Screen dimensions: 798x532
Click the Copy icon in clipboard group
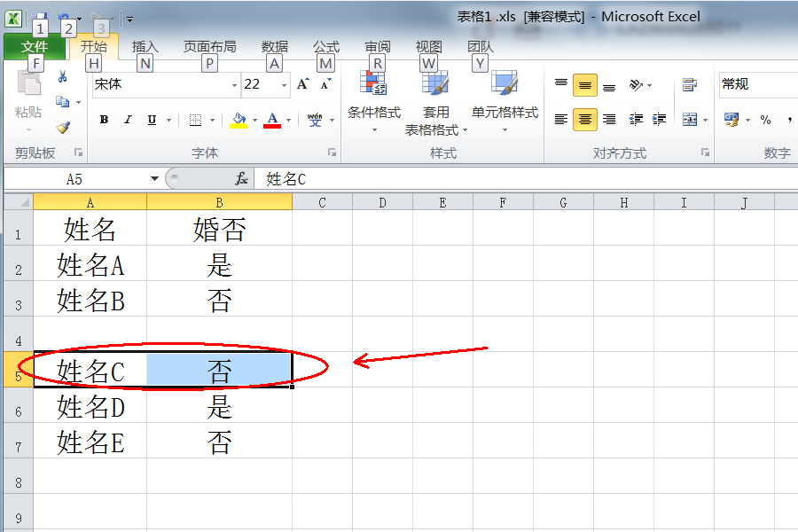pyautogui.click(x=63, y=102)
